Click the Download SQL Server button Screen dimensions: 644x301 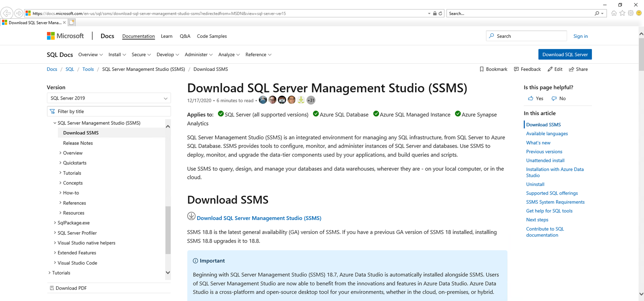tap(565, 55)
